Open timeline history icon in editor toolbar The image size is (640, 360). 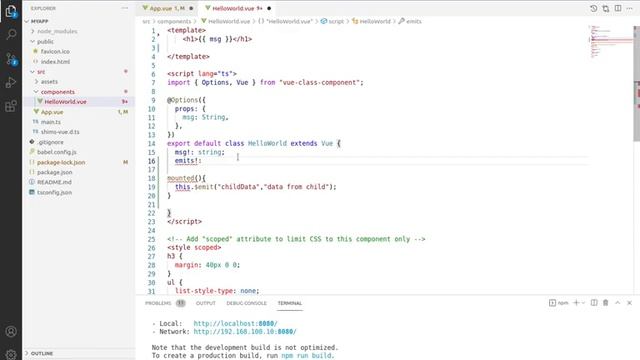click(593, 8)
